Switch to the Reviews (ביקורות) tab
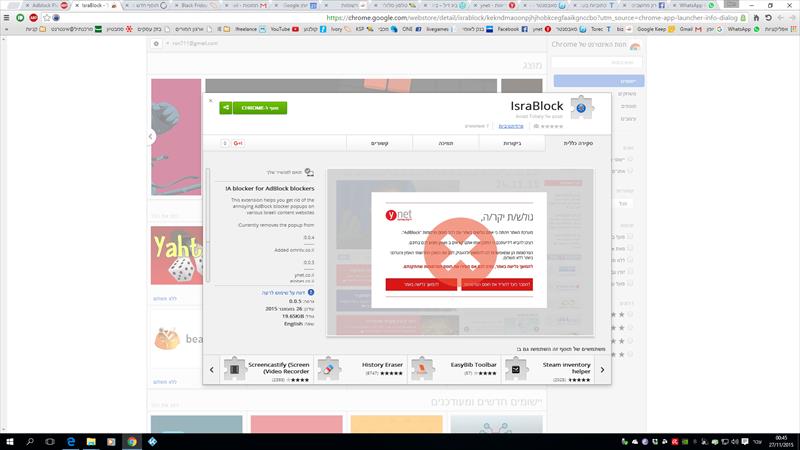 click(512, 143)
